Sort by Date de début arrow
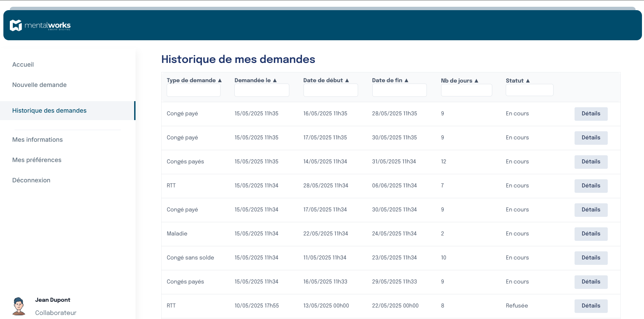The width and height of the screenshot is (644, 319). tap(347, 81)
